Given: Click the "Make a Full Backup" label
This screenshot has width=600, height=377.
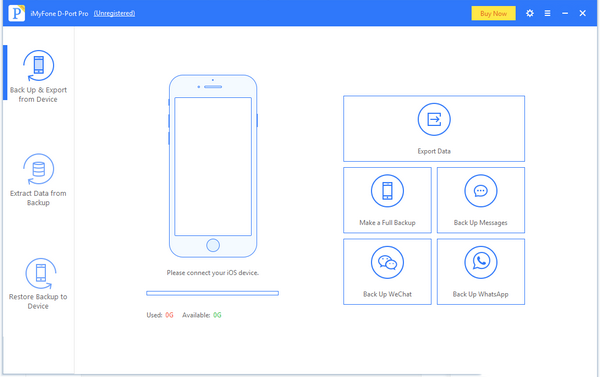Looking at the screenshot, I should coord(387,223).
